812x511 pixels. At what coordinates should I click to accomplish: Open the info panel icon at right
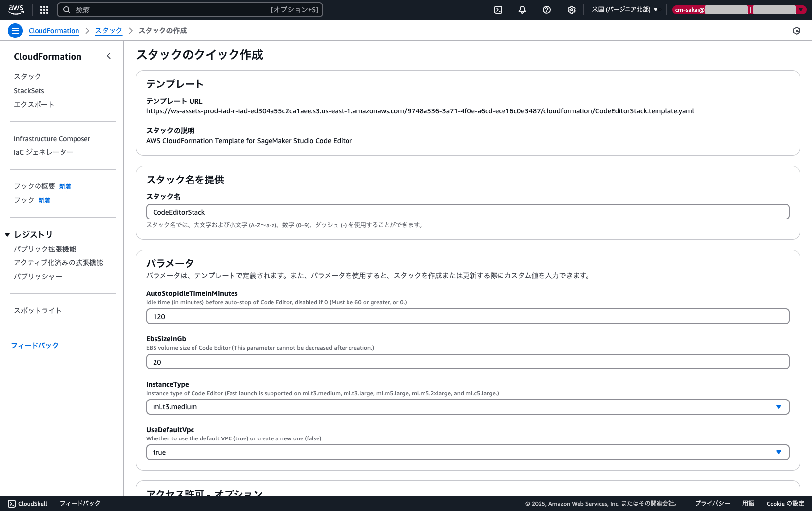pyautogui.click(x=797, y=31)
